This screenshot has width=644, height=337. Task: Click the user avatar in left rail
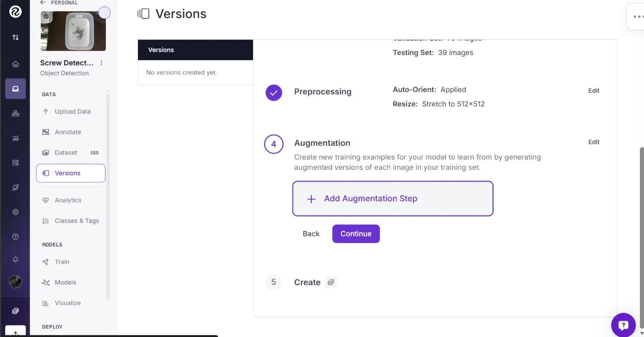[15, 282]
